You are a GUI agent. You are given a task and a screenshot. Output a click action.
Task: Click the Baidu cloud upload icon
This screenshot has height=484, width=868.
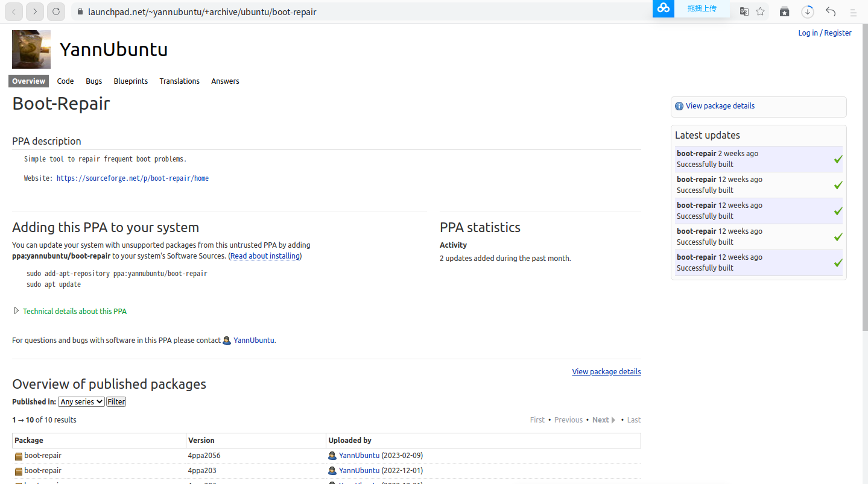(664, 8)
